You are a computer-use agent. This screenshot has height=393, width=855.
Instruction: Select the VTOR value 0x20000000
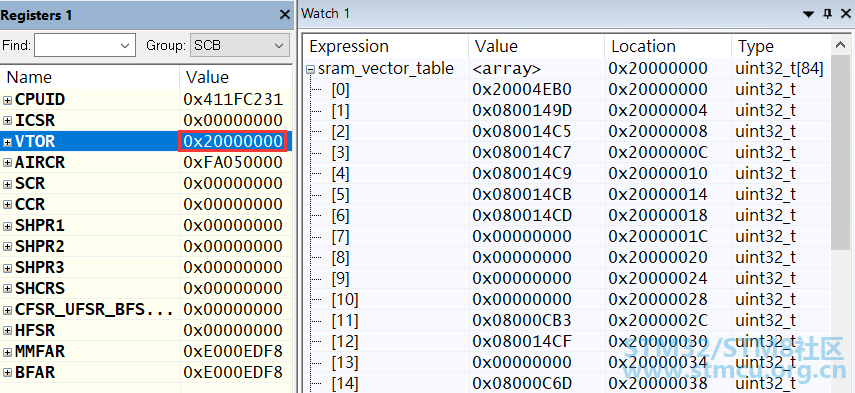click(x=233, y=142)
